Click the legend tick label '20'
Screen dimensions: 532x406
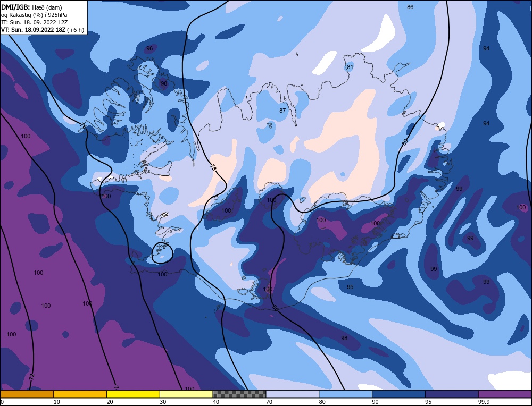pos(110,402)
